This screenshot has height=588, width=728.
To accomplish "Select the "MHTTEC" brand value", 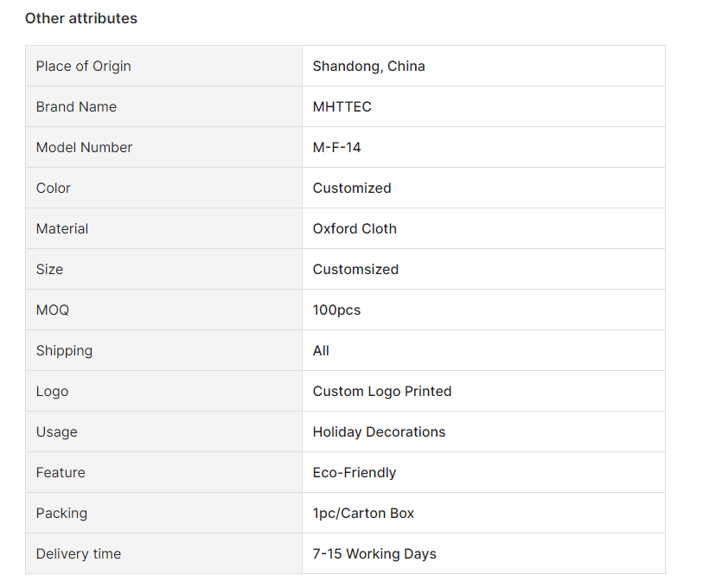I will tap(342, 107).
